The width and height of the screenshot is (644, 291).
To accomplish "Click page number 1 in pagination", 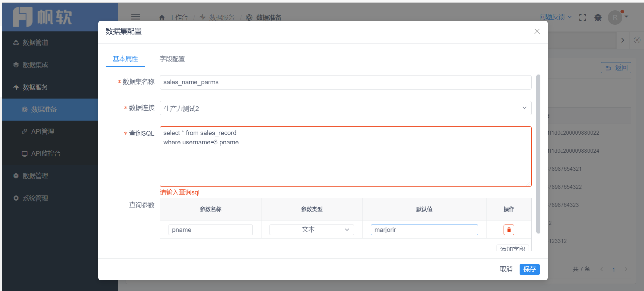I will coord(614,269).
